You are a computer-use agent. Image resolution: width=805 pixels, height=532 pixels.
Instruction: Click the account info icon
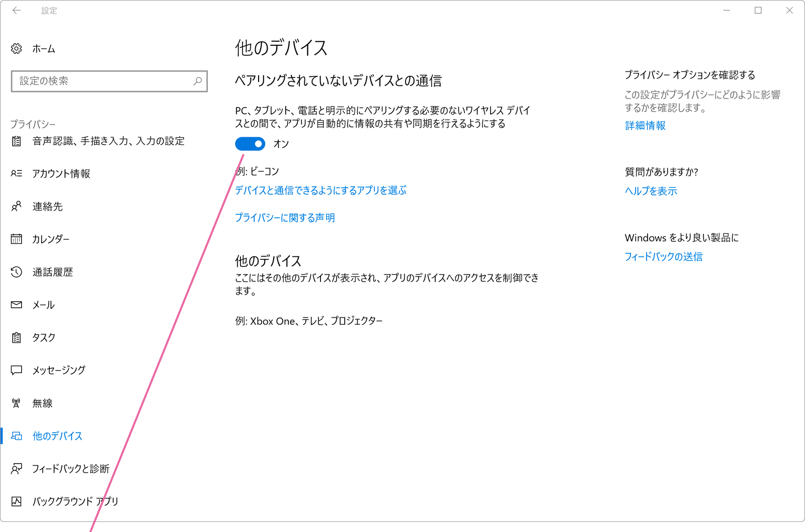click(x=17, y=173)
